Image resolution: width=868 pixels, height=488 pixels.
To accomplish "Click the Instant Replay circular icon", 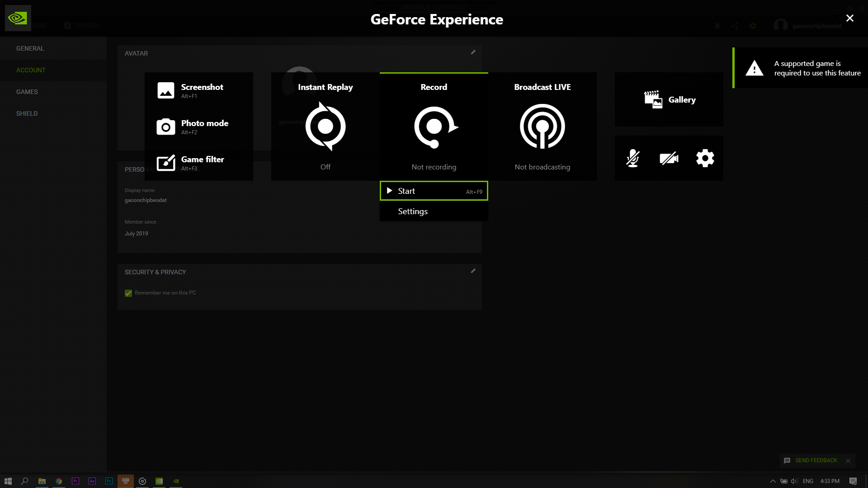I will click(325, 127).
